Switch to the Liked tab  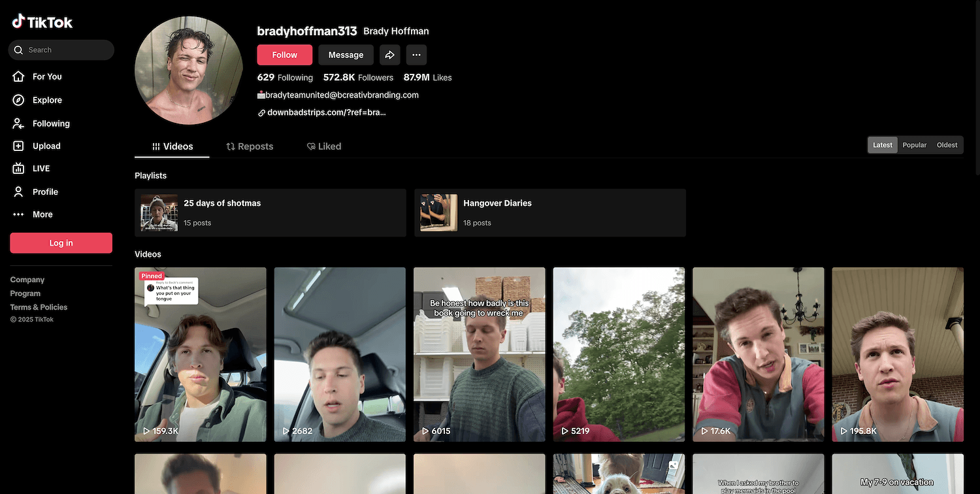tap(324, 146)
